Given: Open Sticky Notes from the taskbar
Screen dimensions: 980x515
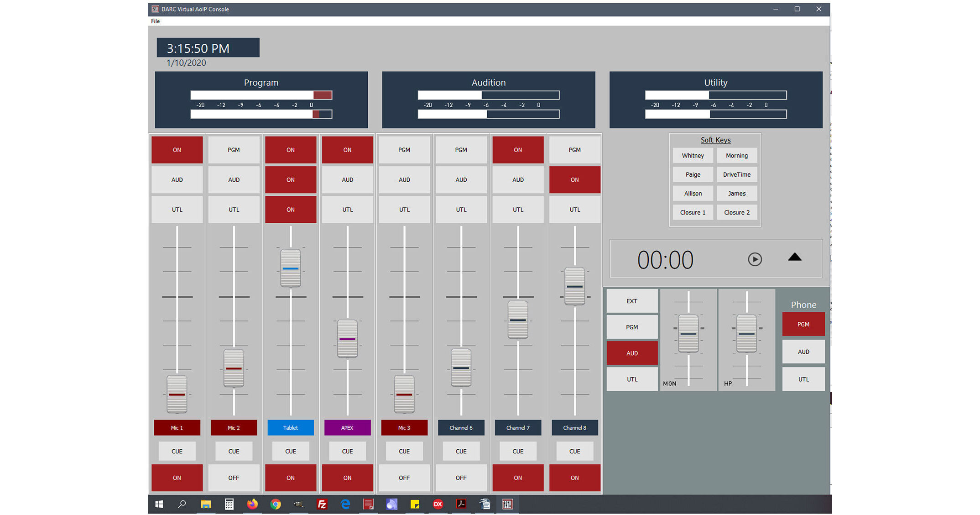Looking at the screenshot, I should (415, 504).
